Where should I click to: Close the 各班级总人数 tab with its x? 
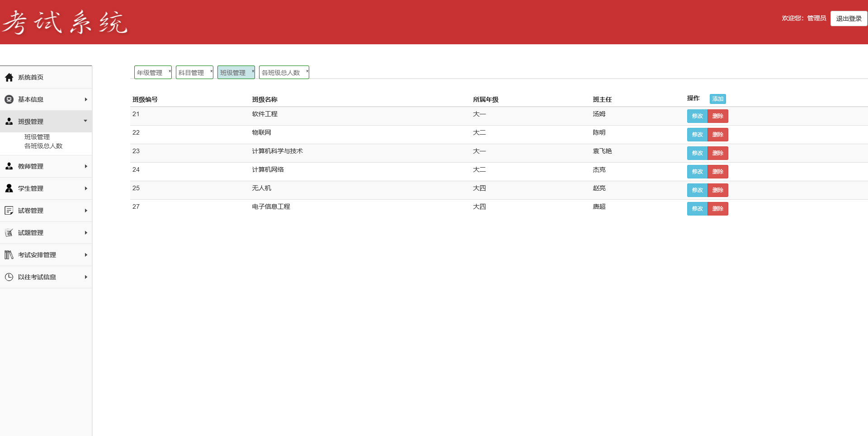(307, 71)
